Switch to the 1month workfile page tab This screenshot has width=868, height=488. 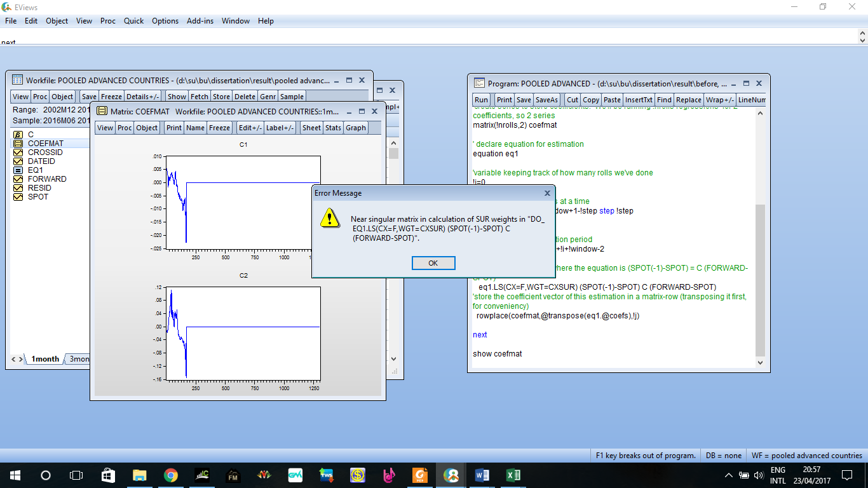pos(45,359)
